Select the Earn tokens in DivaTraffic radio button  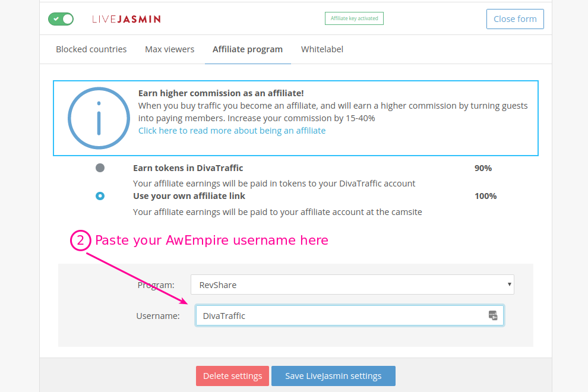pyautogui.click(x=100, y=168)
